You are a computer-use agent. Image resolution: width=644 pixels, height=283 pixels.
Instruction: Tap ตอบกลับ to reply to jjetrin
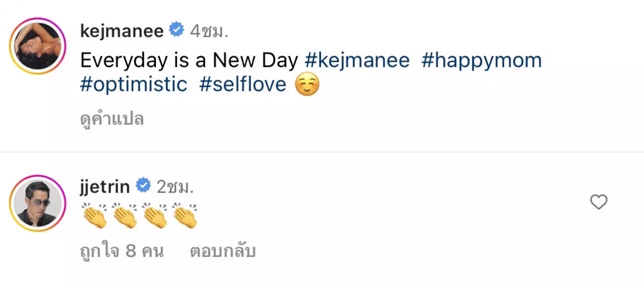point(222,251)
